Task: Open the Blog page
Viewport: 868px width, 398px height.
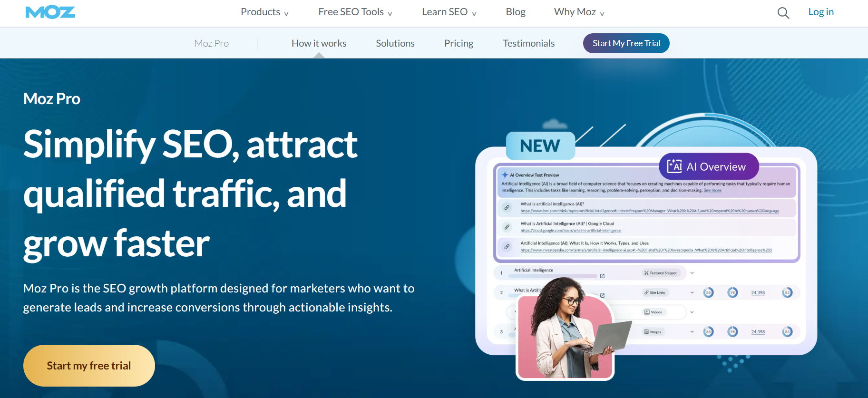Action: (x=516, y=12)
